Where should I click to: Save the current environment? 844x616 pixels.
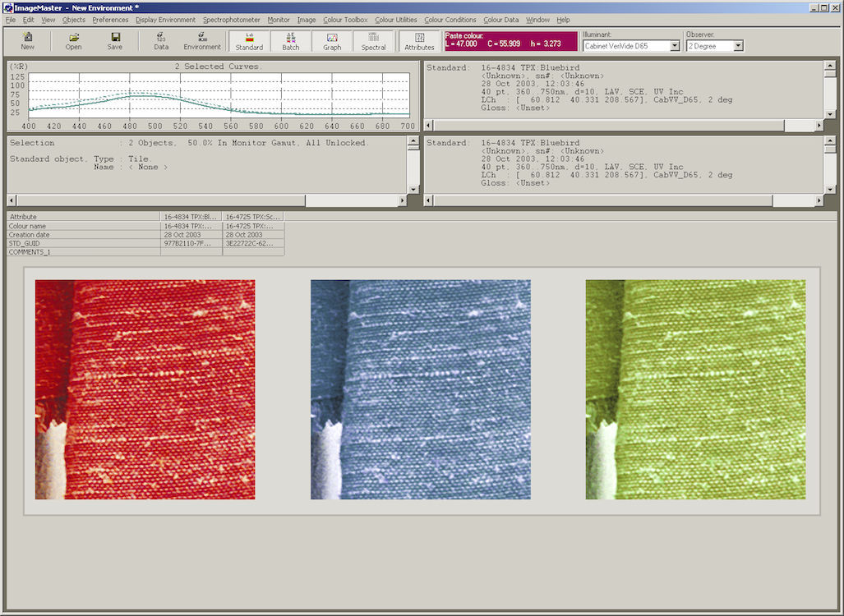coord(115,40)
